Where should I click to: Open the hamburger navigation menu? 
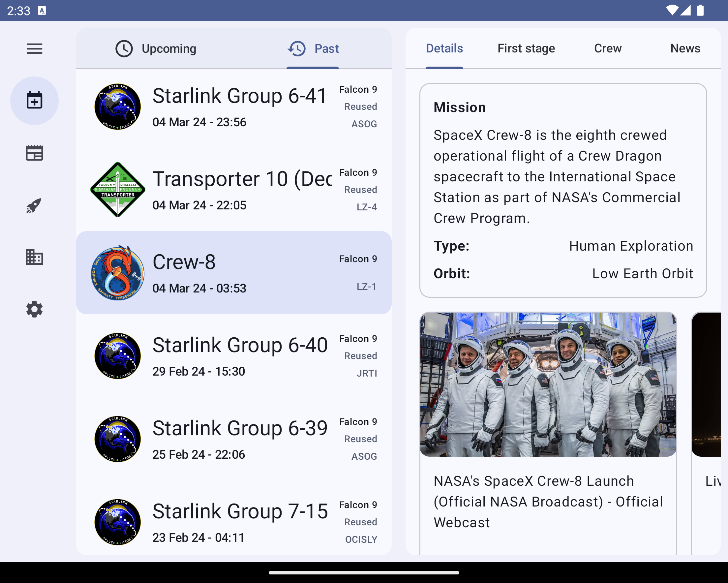pyautogui.click(x=34, y=49)
